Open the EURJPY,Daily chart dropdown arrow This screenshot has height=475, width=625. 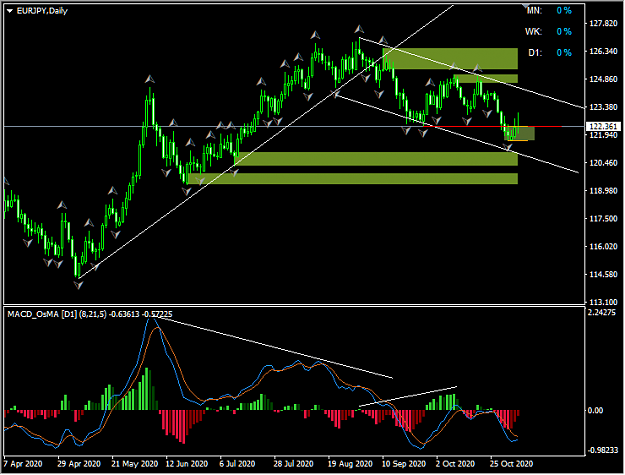[x=10, y=11]
